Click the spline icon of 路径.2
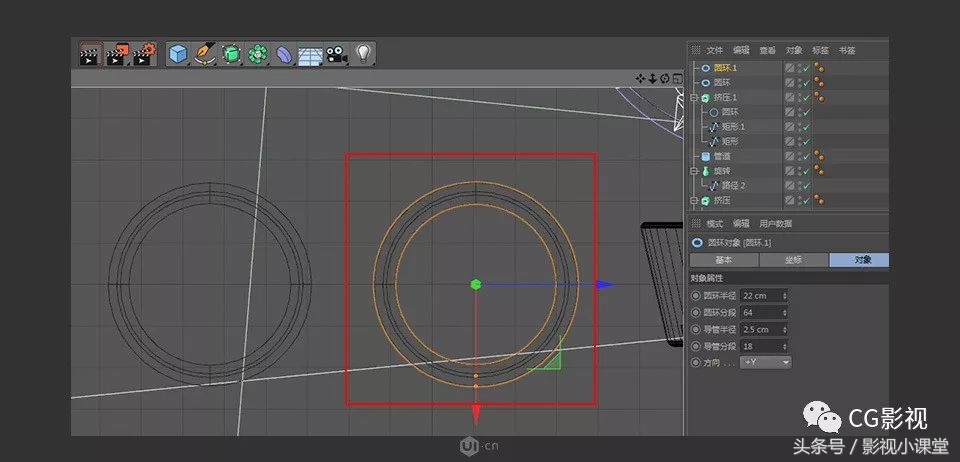This screenshot has width=960, height=462. [x=713, y=186]
